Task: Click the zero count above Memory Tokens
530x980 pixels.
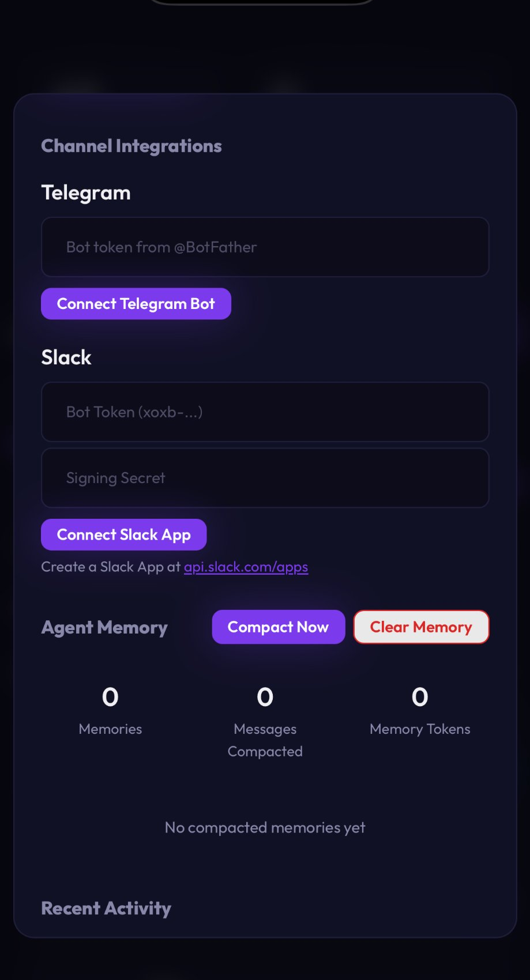Action: pos(420,698)
